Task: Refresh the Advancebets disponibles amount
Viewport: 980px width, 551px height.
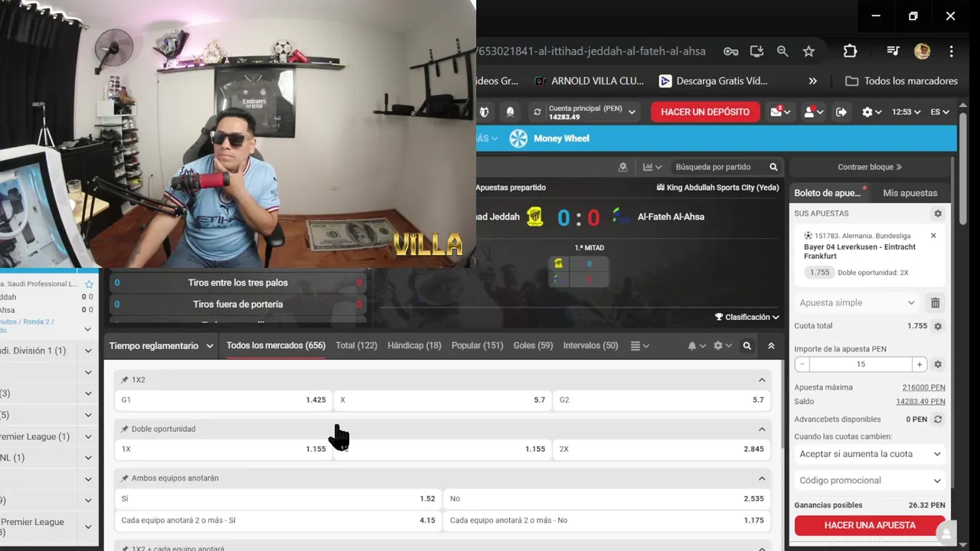Action: click(x=938, y=419)
